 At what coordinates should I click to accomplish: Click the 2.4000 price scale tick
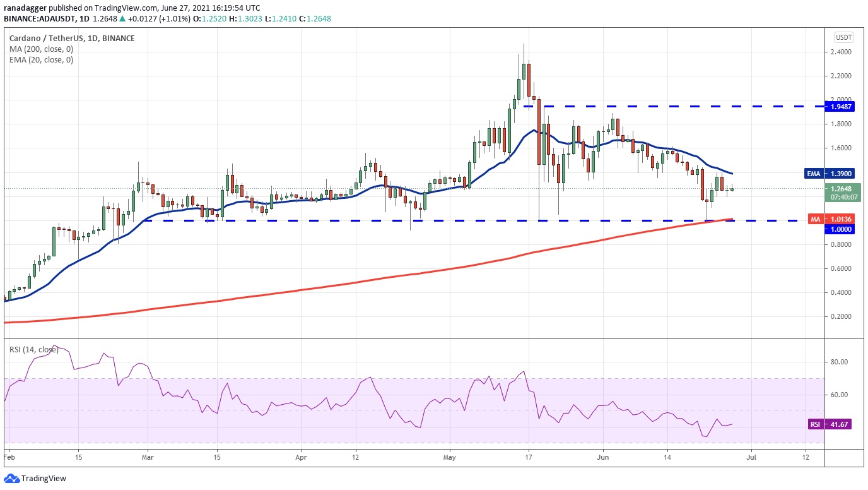click(840, 52)
